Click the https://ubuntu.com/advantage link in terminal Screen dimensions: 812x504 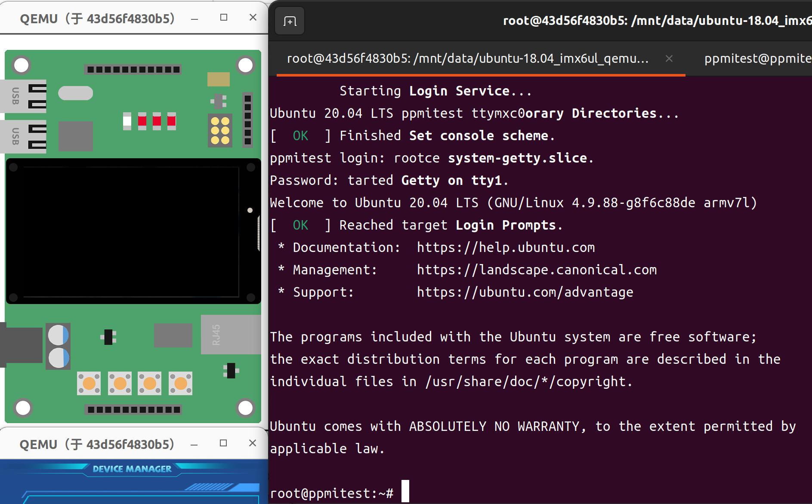click(x=525, y=292)
